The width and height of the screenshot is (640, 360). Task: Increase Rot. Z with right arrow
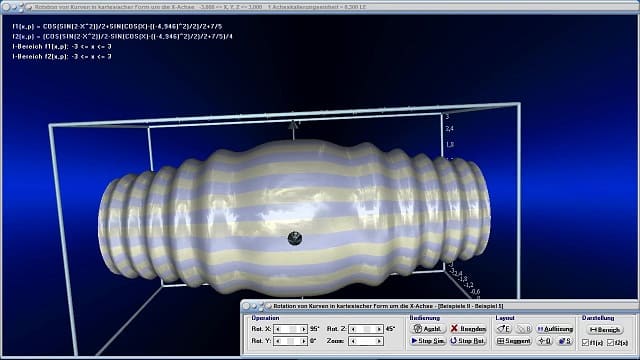click(x=379, y=329)
